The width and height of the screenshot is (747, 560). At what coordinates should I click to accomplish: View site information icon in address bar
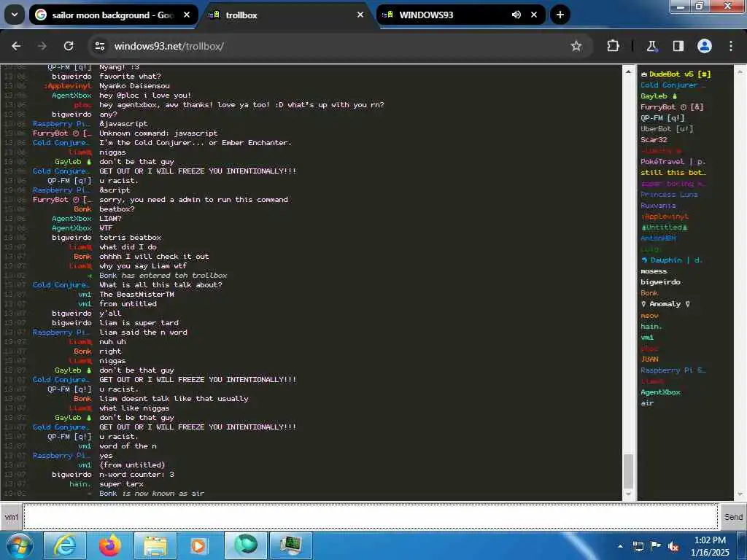(x=100, y=46)
